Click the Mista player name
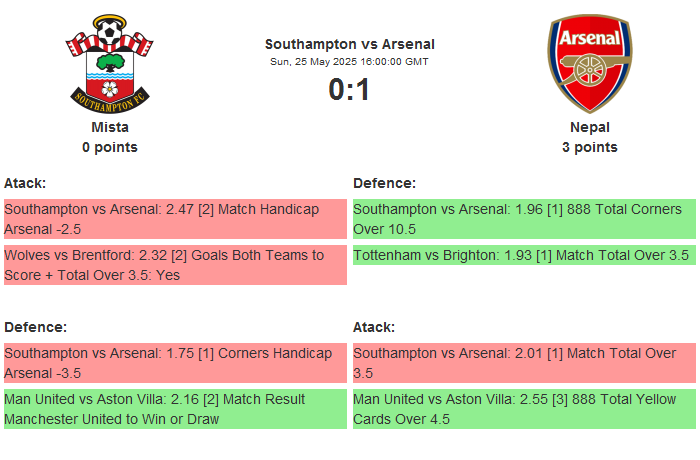The image size is (700, 460). tap(110, 127)
